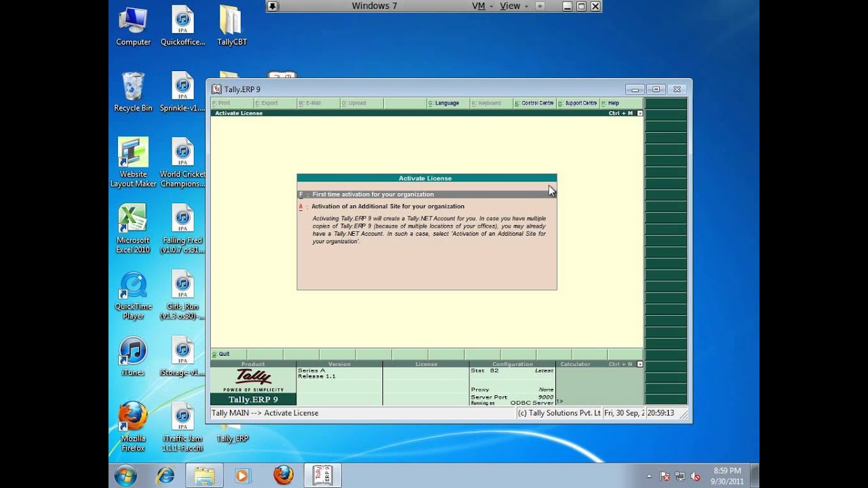This screenshot has width=868, height=488.
Task: Open the VM dropdown menu
Action: 482,6
